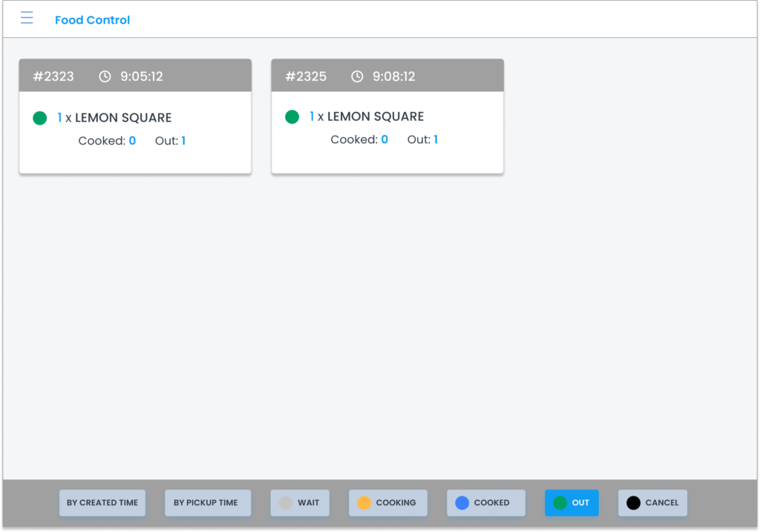Toggle the CANCEL status filter
This screenshot has width=760, height=532.
(x=652, y=502)
